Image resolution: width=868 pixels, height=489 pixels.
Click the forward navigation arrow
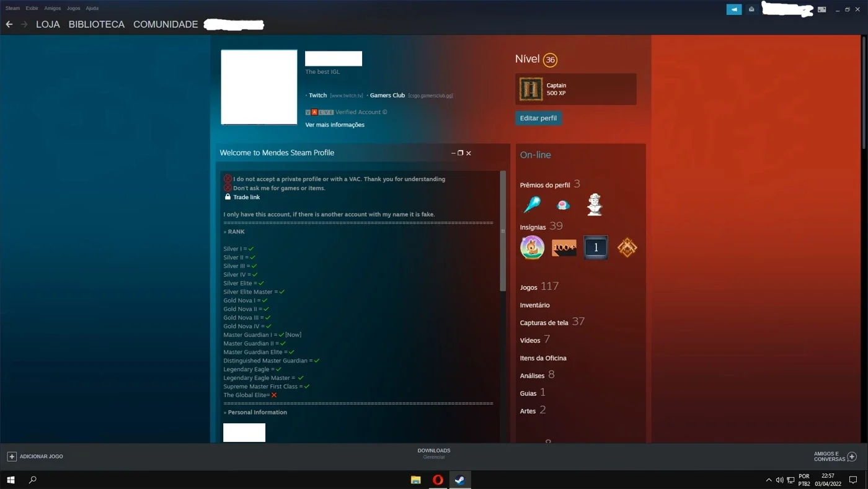point(24,24)
